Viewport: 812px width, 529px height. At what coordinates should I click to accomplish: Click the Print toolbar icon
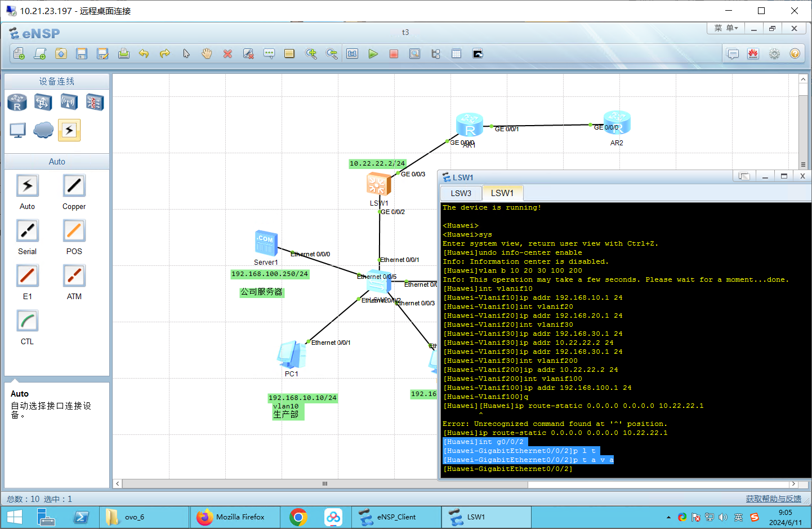123,54
